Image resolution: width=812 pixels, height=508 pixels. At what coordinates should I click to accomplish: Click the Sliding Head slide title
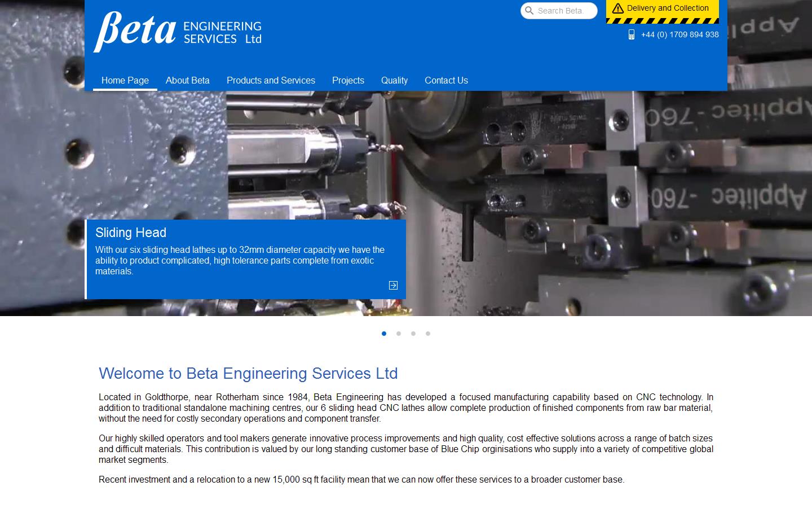tap(131, 233)
